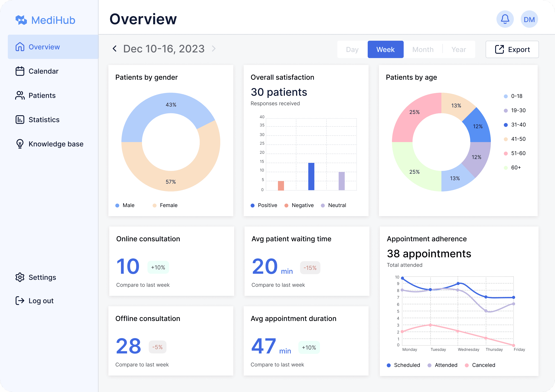555x392 pixels.
Task: Click the +10% badge on Online consultation
Action: tap(158, 267)
